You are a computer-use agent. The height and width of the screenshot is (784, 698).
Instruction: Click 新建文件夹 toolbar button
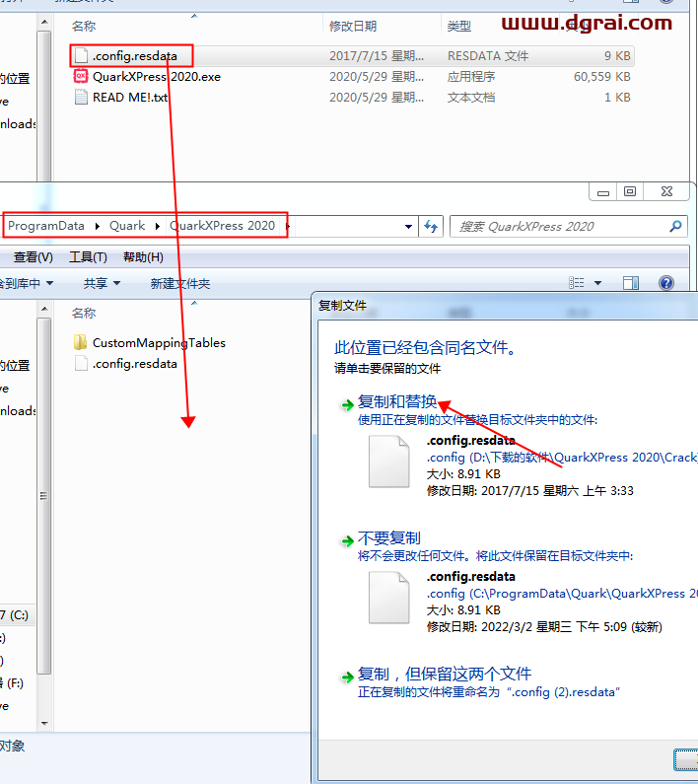click(180, 283)
